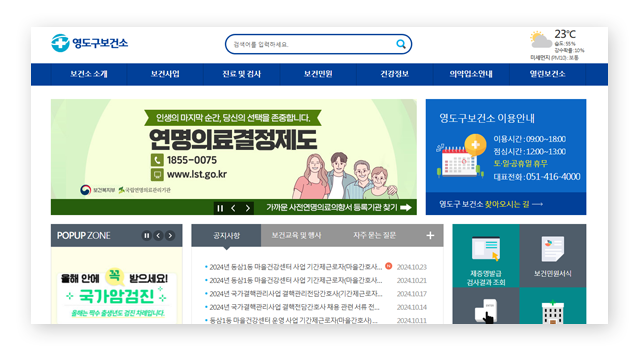
Task: Click the 대표전화 051-416-4000 text
Action: (537, 177)
